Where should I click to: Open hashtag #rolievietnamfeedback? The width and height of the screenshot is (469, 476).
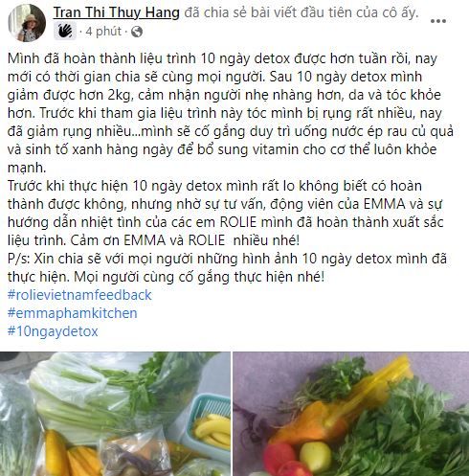point(79,295)
